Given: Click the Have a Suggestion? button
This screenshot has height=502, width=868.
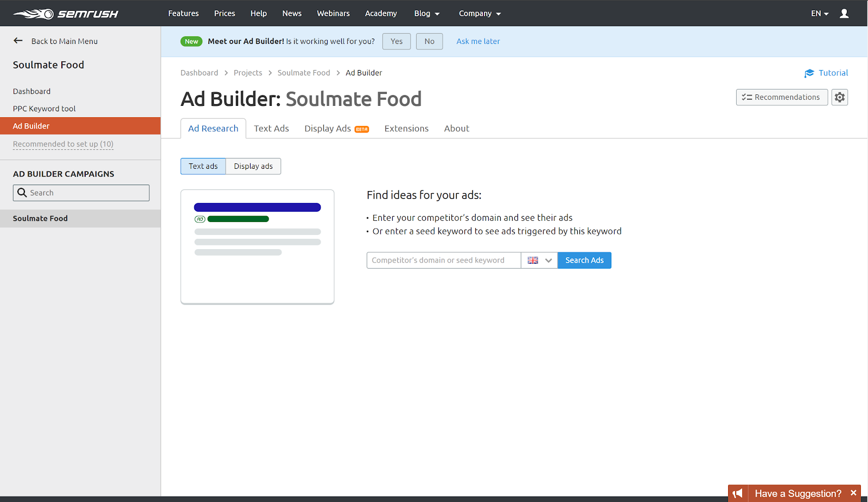Looking at the screenshot, I should [798, 493].
